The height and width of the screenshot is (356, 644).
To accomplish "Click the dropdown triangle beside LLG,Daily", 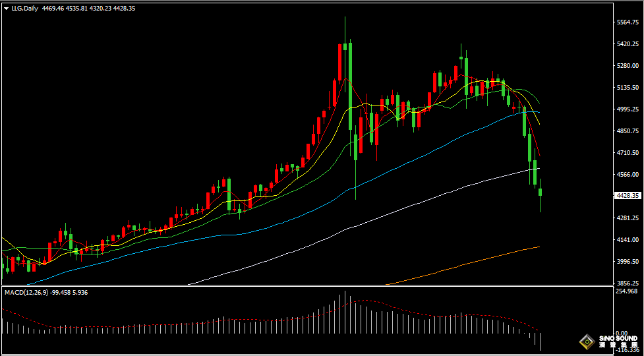I will [x=6, y=9].
